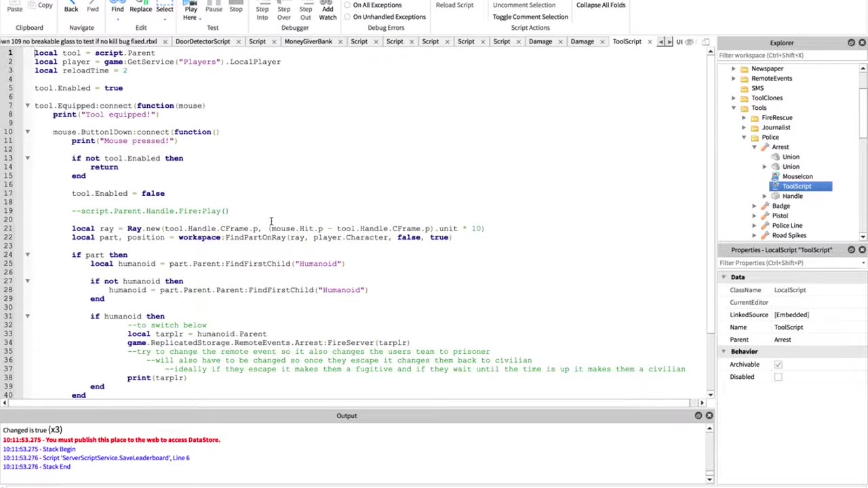This screenshot has height=488, width=868.
Task: Click Uncomment Selection
Action: (524, 5)
